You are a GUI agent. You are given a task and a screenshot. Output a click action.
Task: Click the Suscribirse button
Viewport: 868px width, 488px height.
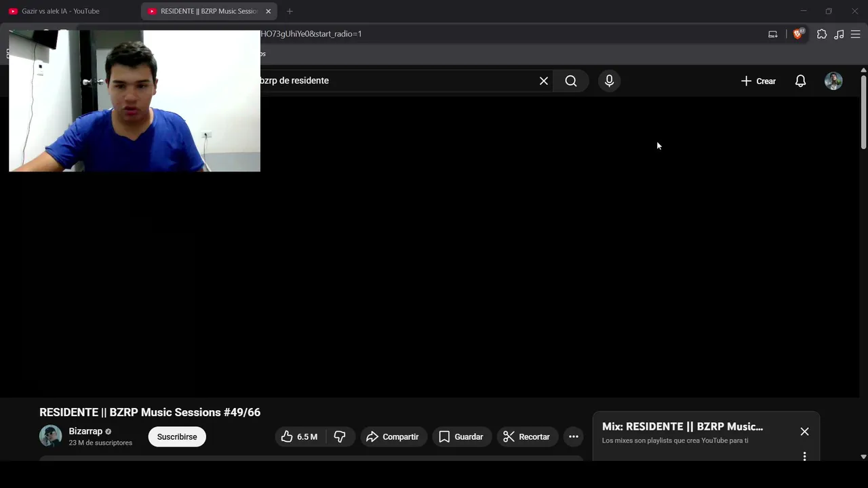[177, 436]
